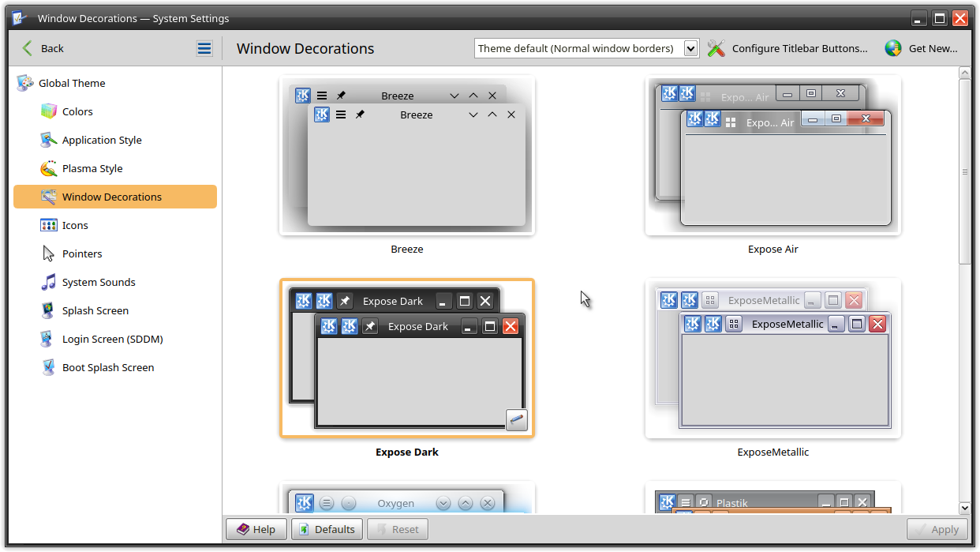
Task: Select the ExposeMetallic decoration thumbnail
Action: click(773, 358)
